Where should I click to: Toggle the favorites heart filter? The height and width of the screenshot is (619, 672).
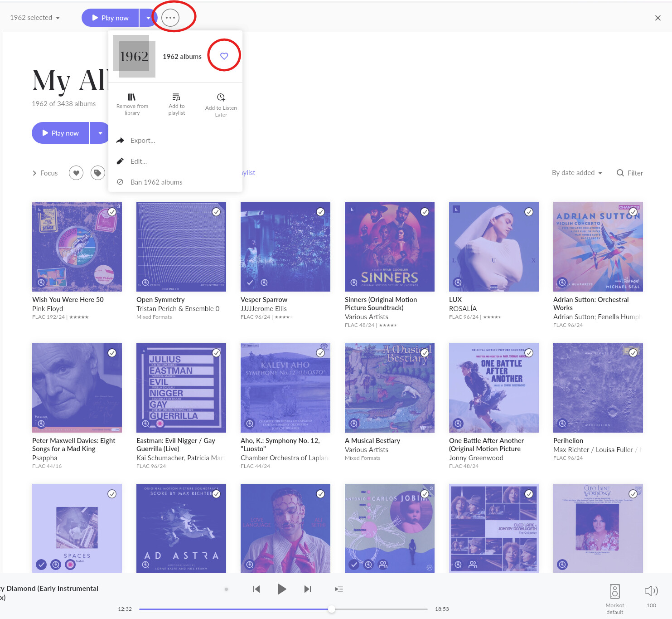76,173
